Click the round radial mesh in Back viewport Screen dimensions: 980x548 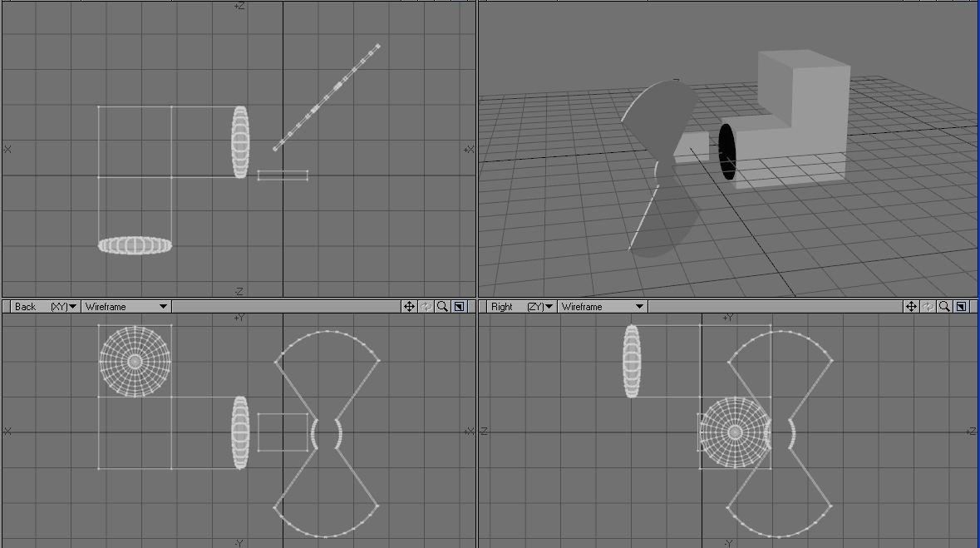135,361
